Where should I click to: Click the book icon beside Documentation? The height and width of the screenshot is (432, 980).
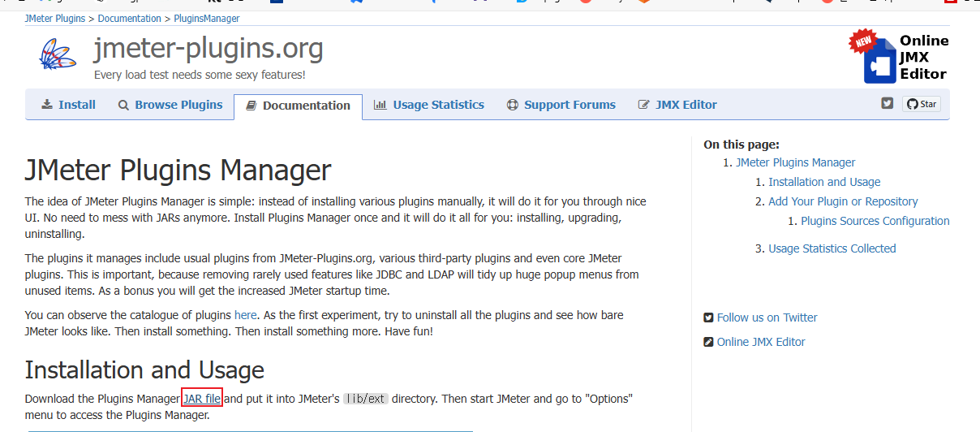pyautogui.click(x=251, y=106)
